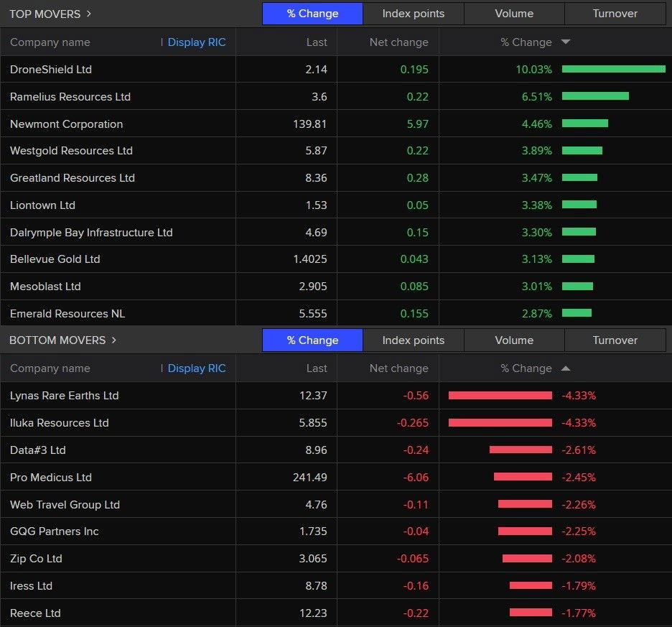Viewport: 672px width, 627px height.
Task: Expand the BOTTOM MOVERS chevron
Action: tap(113, 340)
